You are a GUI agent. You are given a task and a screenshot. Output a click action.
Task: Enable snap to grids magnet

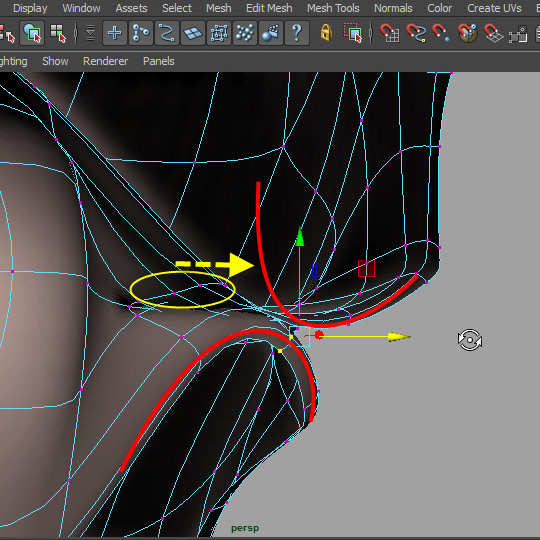click(x=390, y=33)
